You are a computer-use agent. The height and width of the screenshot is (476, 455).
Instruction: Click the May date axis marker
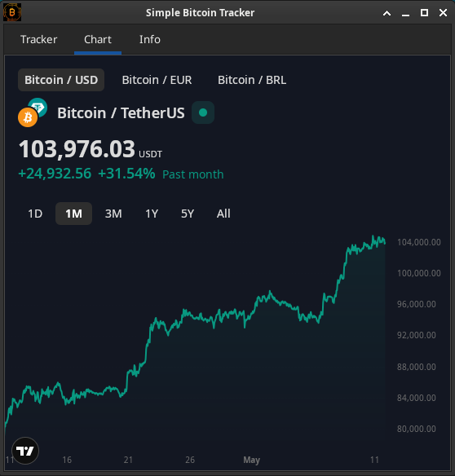[251, 460]
